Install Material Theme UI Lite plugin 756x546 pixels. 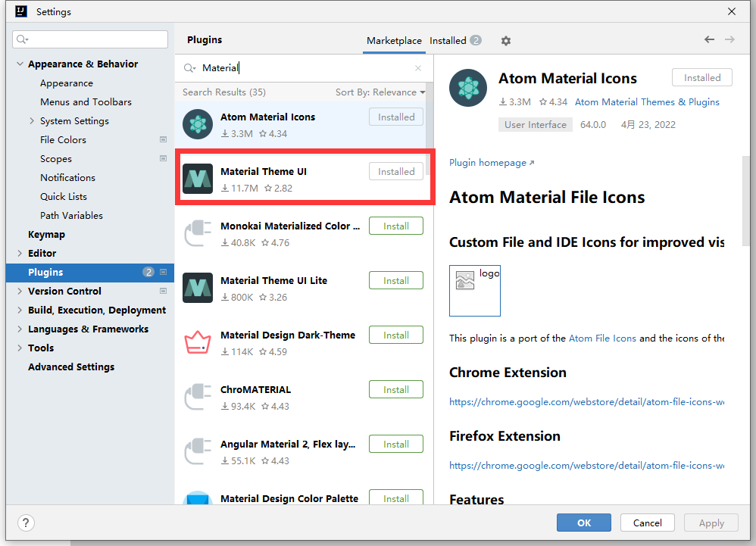click(396, 280)
